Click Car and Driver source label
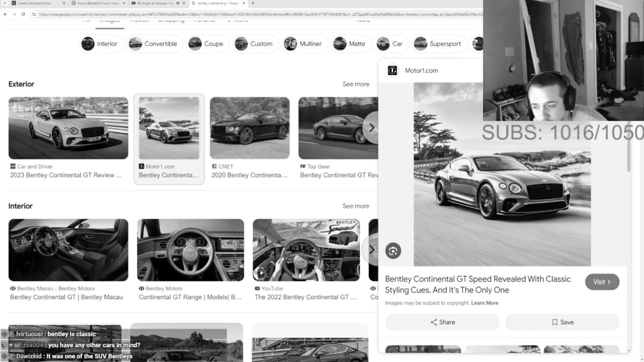The height and width of the screenshot is (362, 644). (x=35, y=166)
